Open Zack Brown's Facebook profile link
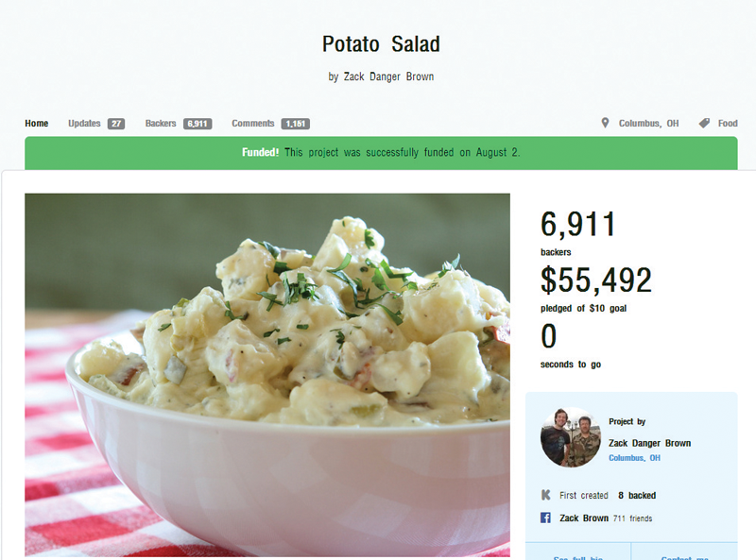Image resolution: width=756 pixels, height=560 pixels. coord(584,518)
